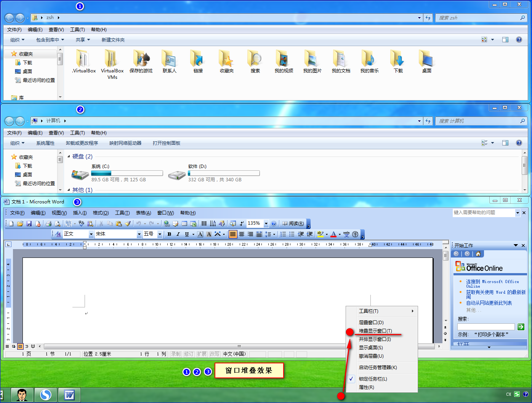Toggle Bold formatting in Word
532x403 pixels.
tap(169, 234)
